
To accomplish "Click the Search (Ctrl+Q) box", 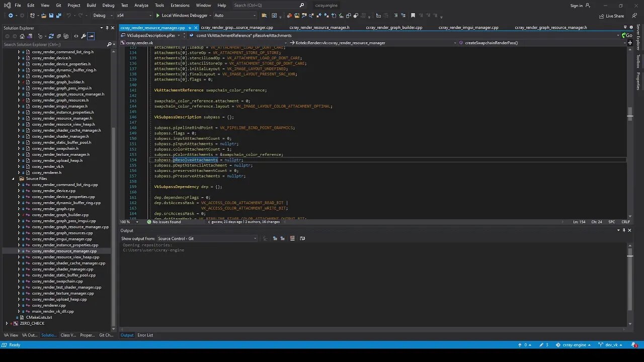I will (269, 6).
